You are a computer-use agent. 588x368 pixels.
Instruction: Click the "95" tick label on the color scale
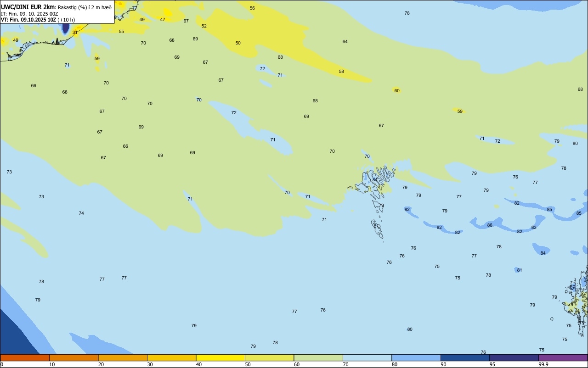[492, 364]
